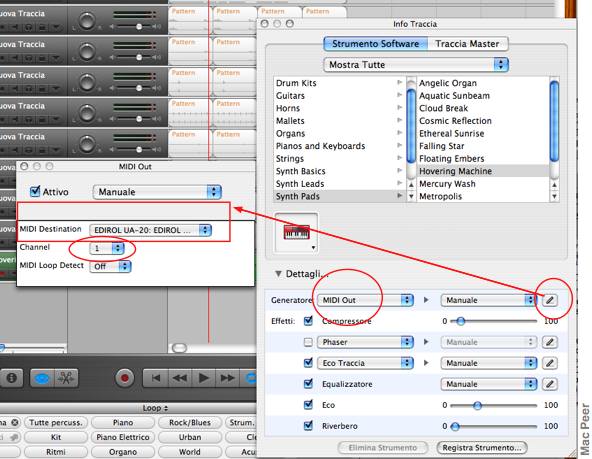
Task: Click the Eco level slider
Action: (x=493, y=405)
